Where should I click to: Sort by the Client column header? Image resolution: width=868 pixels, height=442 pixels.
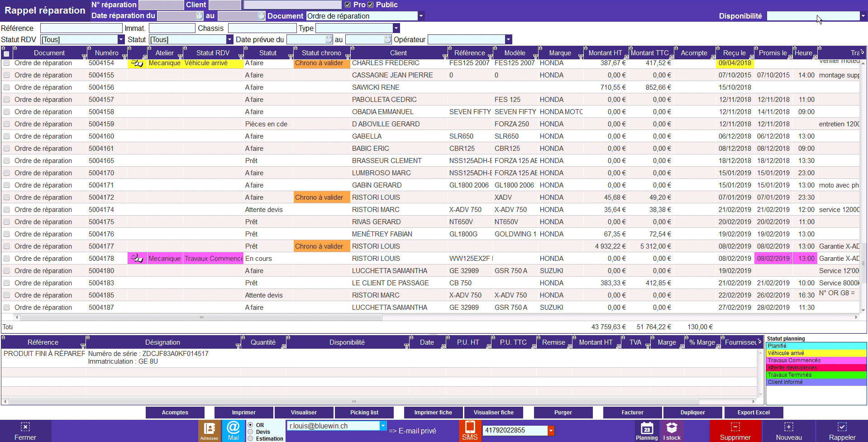point(398,53)
